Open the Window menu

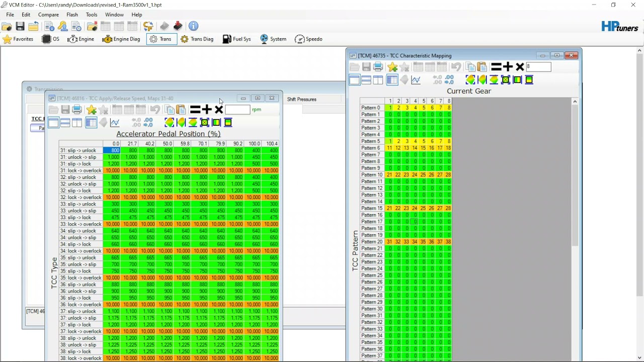pyautogui.click(x=114, y=15)
